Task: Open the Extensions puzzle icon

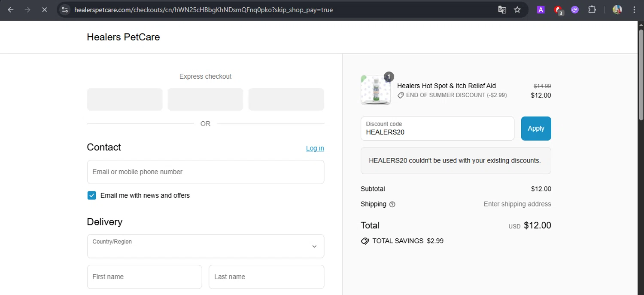Action: click(x=592, y=9)
